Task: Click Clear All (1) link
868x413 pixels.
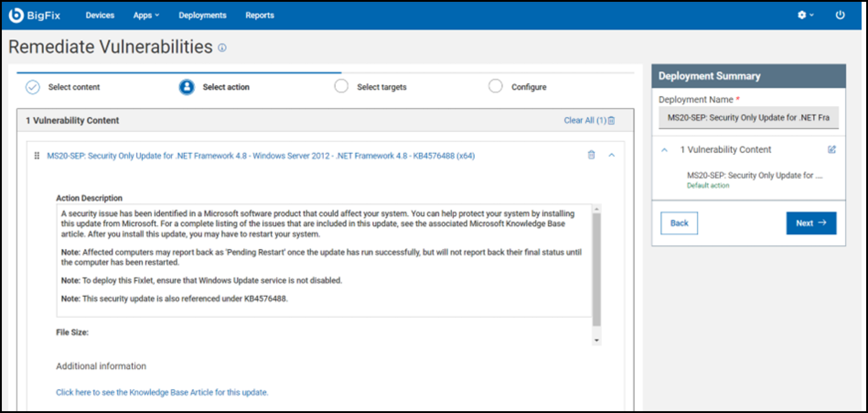Action: tap(585, 120)
